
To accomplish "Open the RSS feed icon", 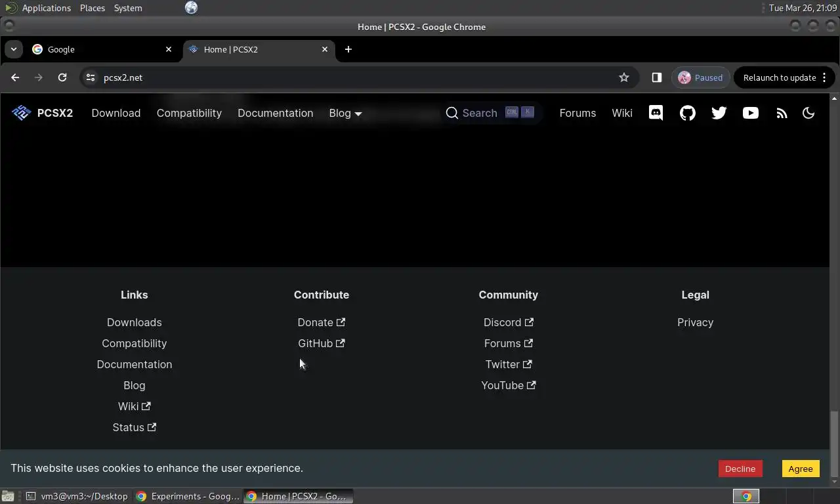I will click(782, 113).
